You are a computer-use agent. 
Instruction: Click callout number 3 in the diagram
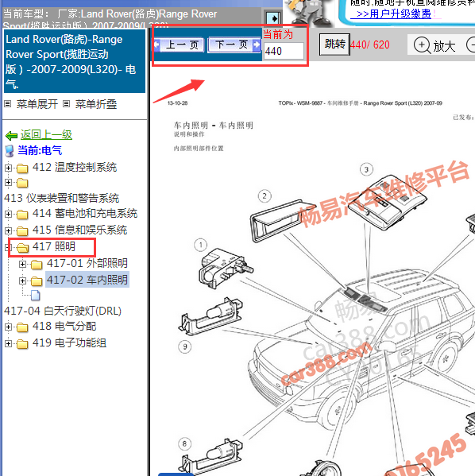click(x=366, y=169)
